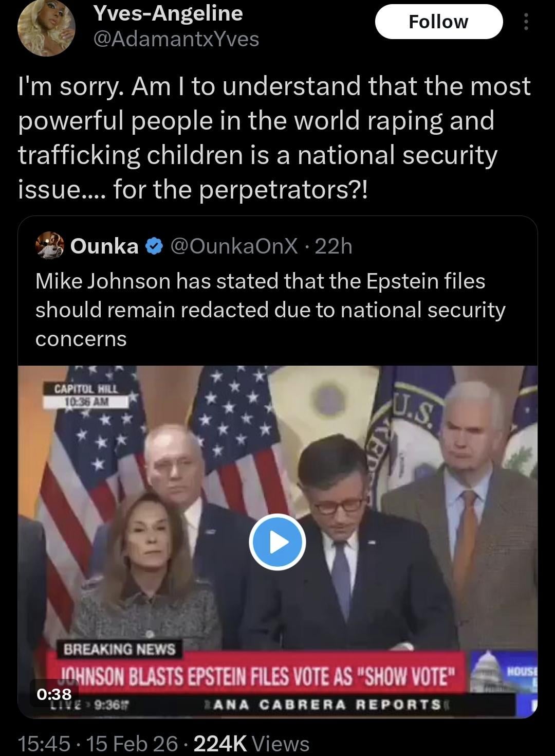555x756 pixels.
Task: Tap the blue verified badge beside Ounka
Action: coord(153,247)
